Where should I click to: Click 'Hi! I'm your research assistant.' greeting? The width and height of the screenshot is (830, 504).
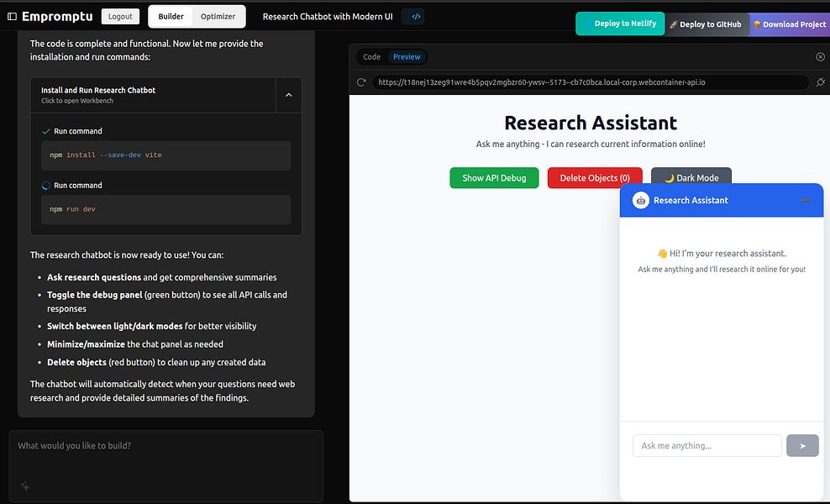click(x=722, y=254)
